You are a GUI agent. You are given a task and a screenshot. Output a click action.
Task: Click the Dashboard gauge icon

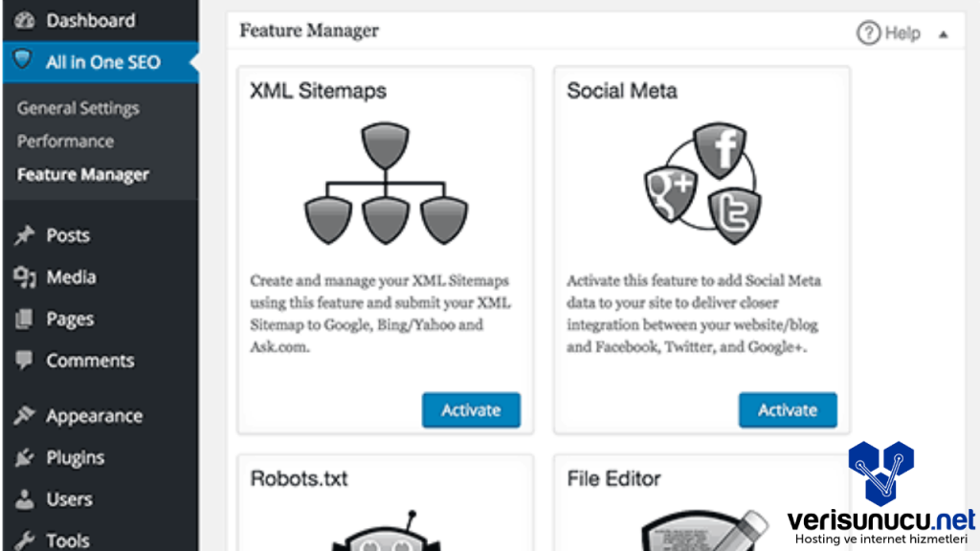[x=24, y=20]
